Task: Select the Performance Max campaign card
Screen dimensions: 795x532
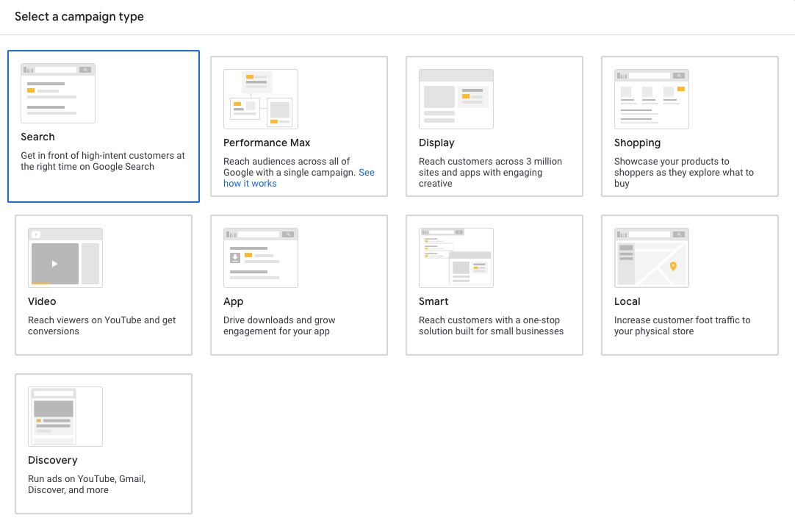Action: pyautogui.click(x=298, y=125)
